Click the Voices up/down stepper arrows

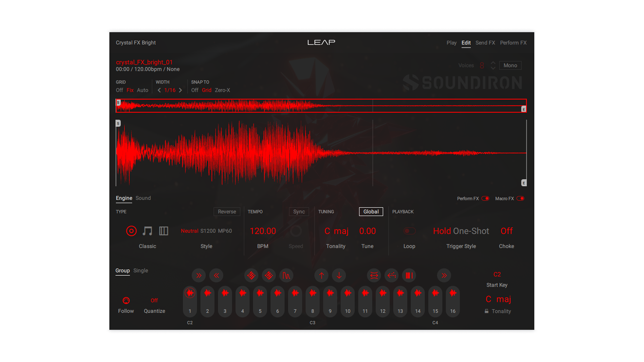[x=493, y=65]
